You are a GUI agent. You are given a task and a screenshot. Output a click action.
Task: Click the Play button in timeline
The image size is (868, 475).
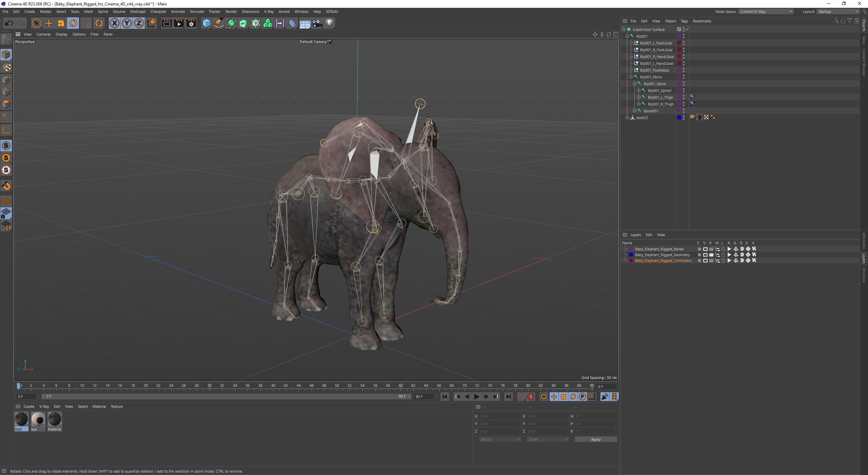point(476,397)
